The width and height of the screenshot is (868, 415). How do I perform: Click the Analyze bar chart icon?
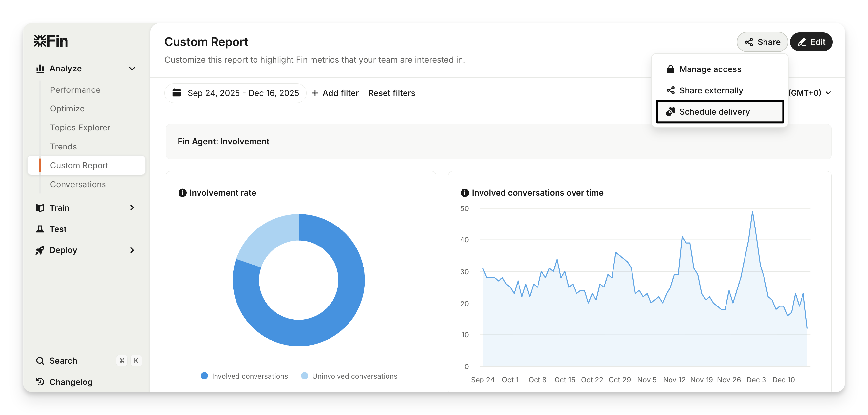pyautogui.click(x=40, y=69)
